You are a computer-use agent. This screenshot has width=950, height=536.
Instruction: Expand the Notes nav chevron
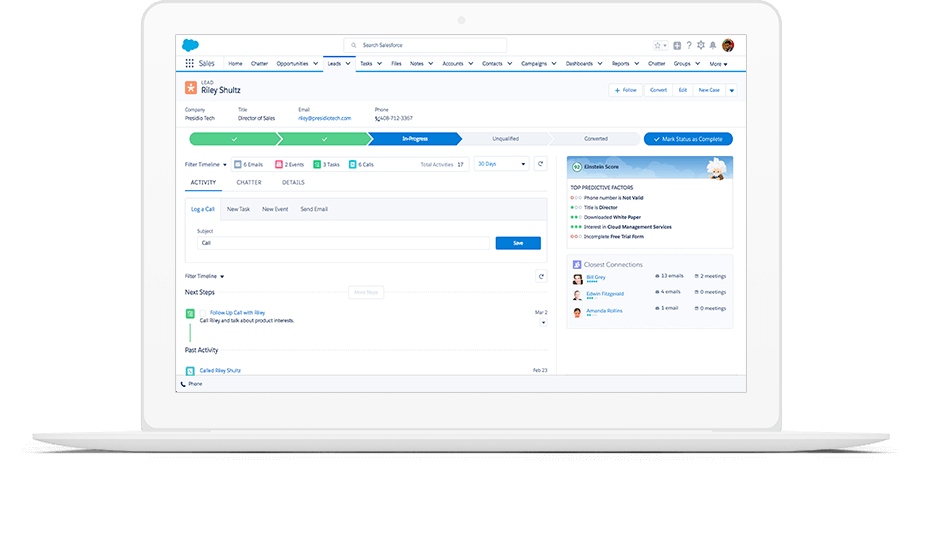pyautogui.click(x=431, y=64)
